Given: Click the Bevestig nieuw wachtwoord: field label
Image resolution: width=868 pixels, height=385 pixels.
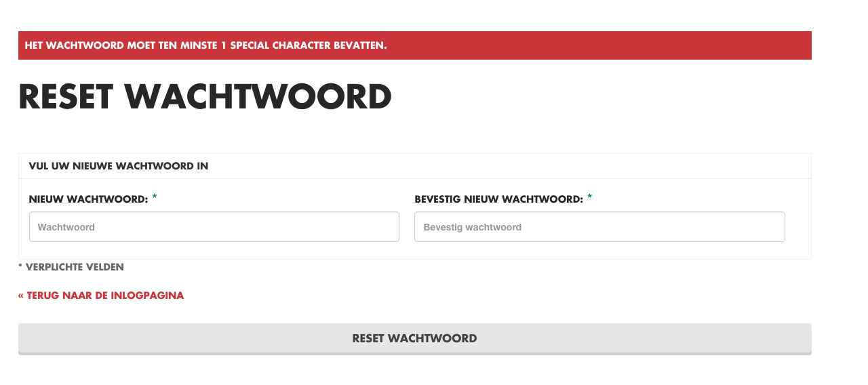Looking at the screenshot, I should click(498, 199).
